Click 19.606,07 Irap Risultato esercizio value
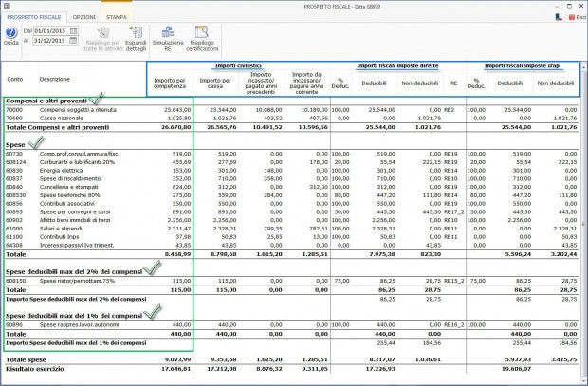Image resolution: width=588 pixels, height=386 pixels. (x=518, y=369)
